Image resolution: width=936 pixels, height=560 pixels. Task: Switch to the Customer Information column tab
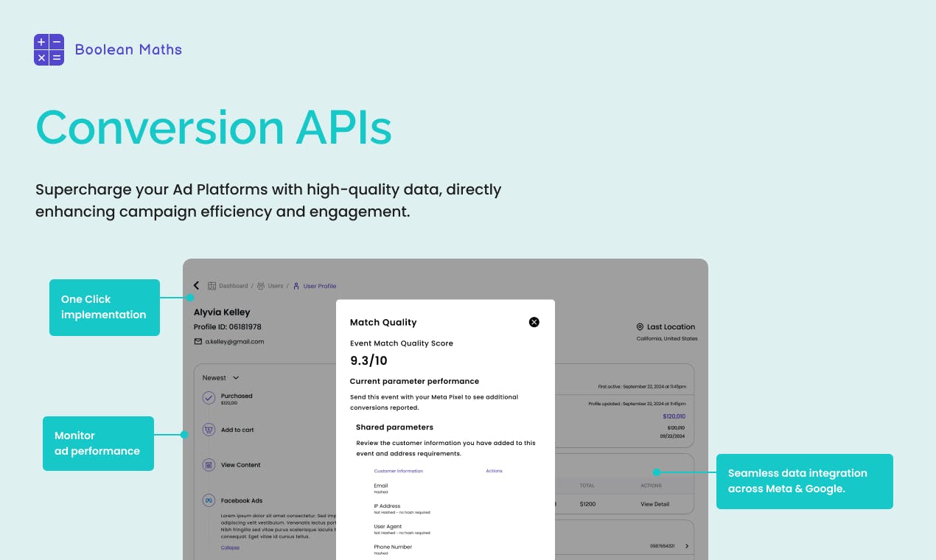pyautogui.click(x=399, y=471)
